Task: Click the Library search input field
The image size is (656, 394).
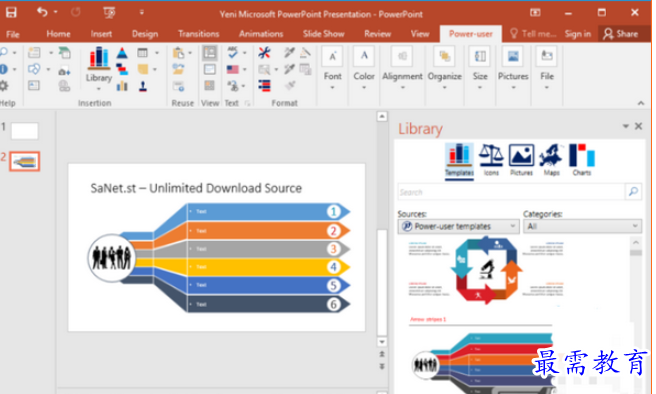Action: coord(510,192)
